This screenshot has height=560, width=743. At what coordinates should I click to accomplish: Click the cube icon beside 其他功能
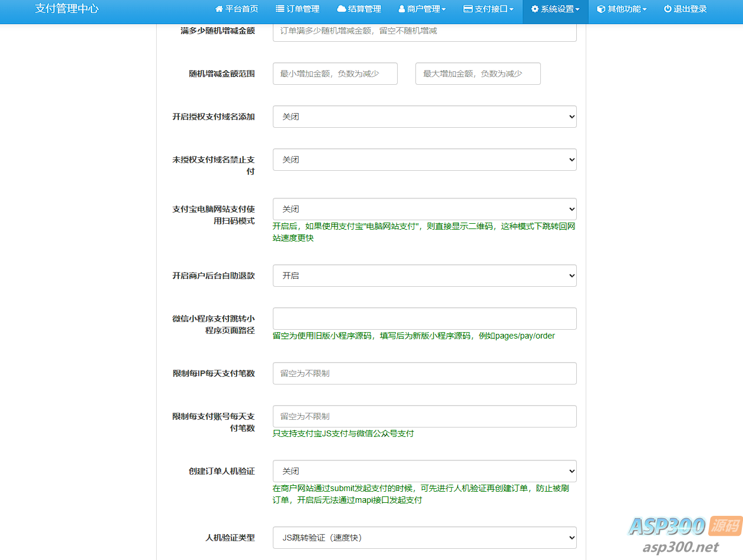click(601, 9)
